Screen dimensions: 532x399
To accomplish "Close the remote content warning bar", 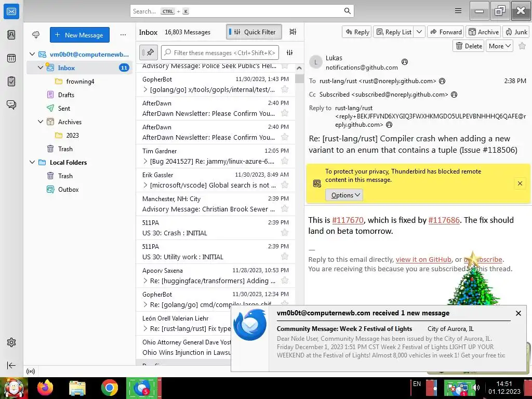I will click(520, 183).
